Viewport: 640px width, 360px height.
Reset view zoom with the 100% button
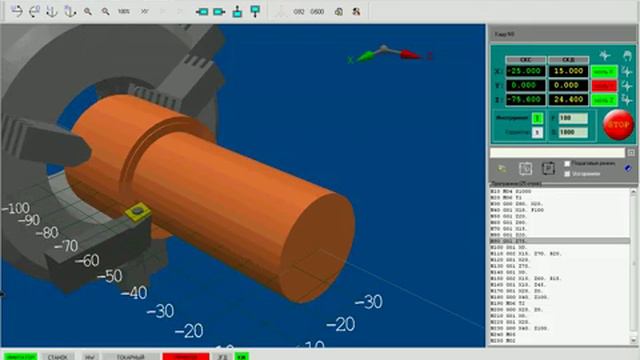point(124,12)
